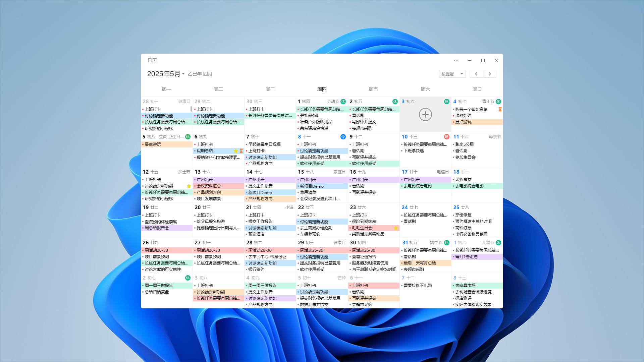This screenshot has height=362, width=644.
Task: Click the red 班 badge on May 10
Action: coord(446,137)
